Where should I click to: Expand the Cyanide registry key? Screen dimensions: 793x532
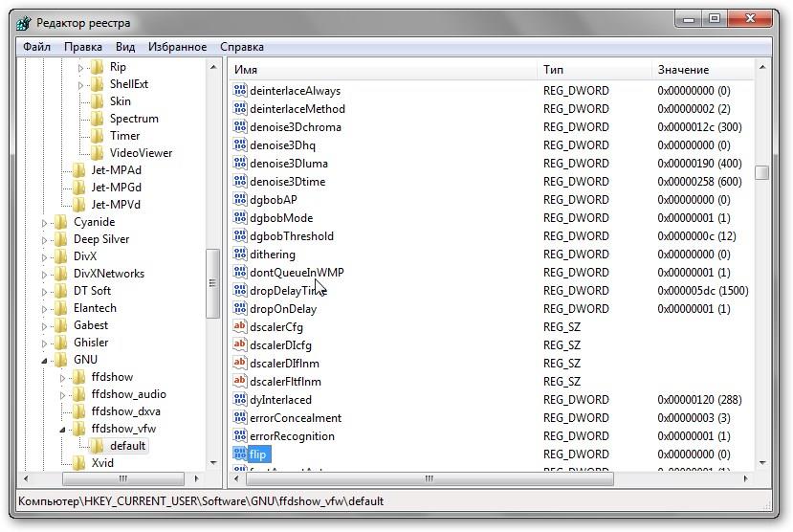point(45,222)
